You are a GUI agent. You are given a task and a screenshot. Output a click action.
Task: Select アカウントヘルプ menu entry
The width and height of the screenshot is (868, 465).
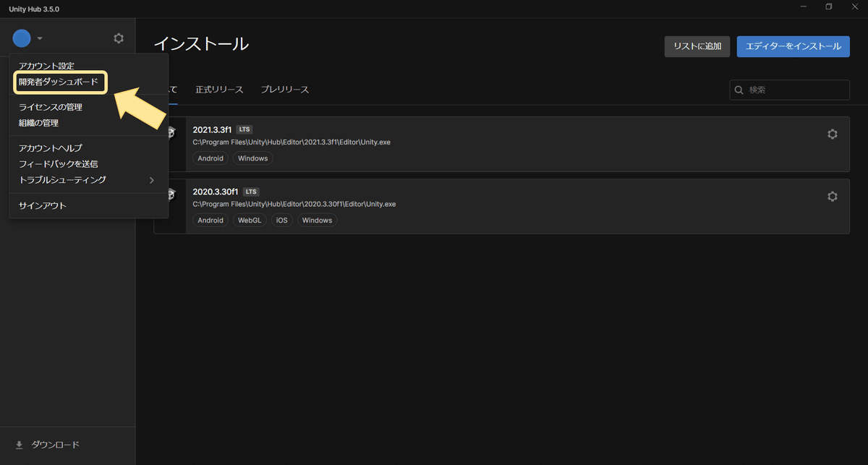[51, 148]
